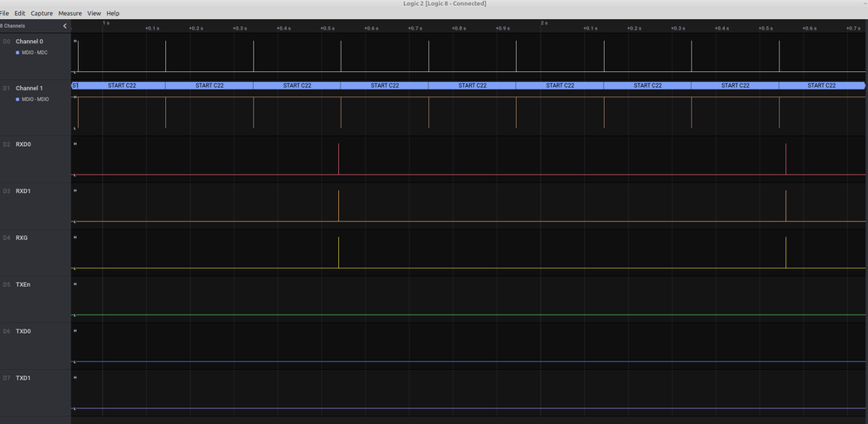
Task: Click the D1 channel index
Action: pos(7,88)
